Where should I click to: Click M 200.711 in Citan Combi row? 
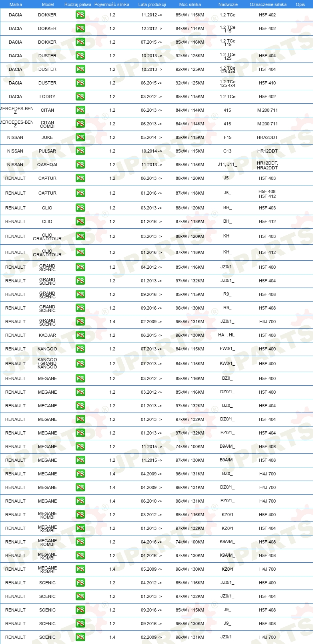[x=267, y=124]
